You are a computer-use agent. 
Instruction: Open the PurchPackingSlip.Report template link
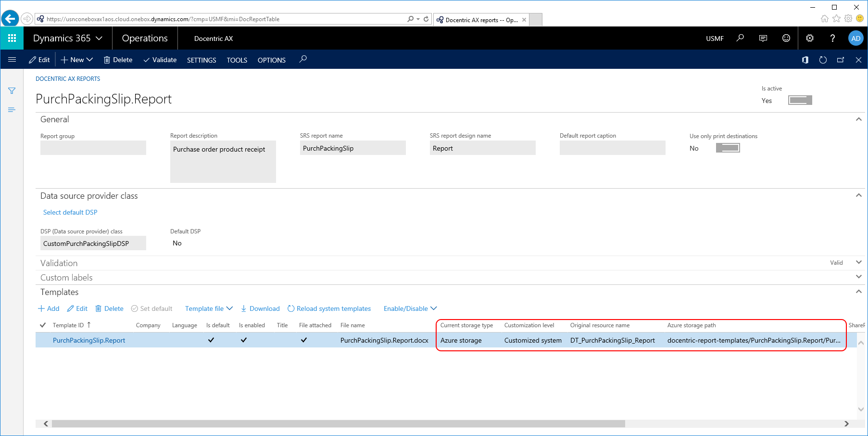pyautogui.click(x=89, y=340)
